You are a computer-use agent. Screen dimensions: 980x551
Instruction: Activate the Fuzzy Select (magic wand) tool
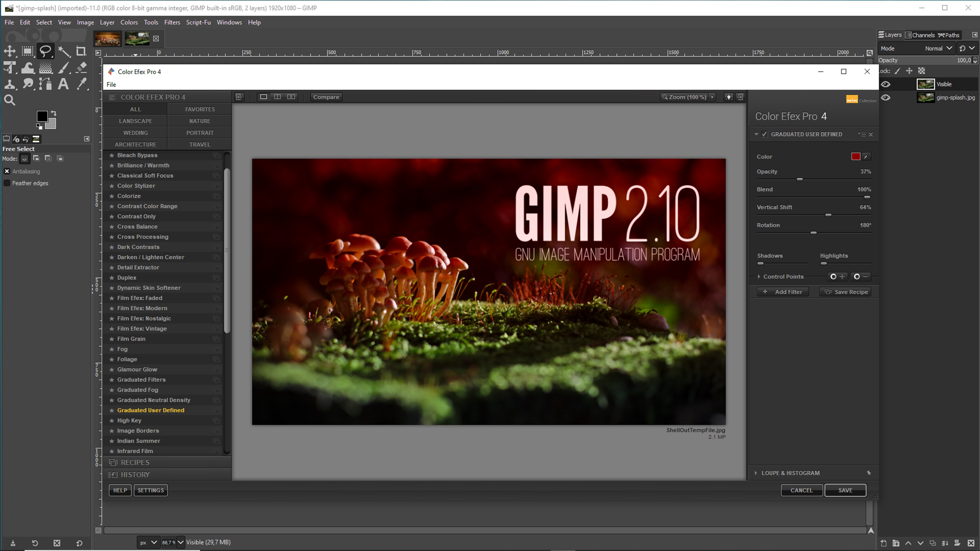click(64, 51)
